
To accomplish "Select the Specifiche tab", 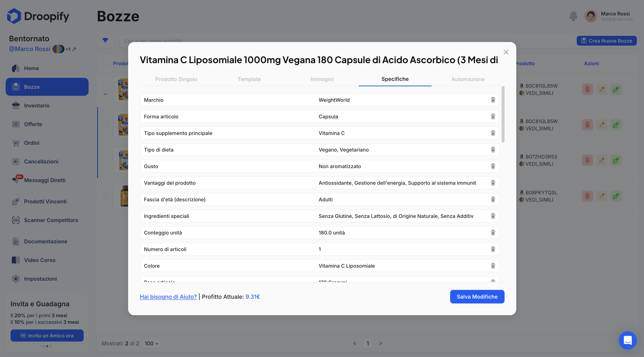I will click(395, 79).
